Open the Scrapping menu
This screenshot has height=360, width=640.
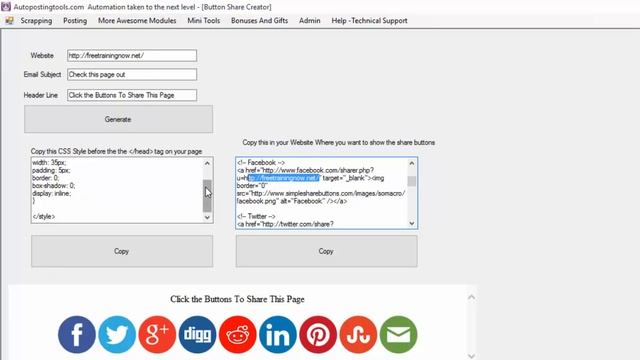(x=36, y=20)
